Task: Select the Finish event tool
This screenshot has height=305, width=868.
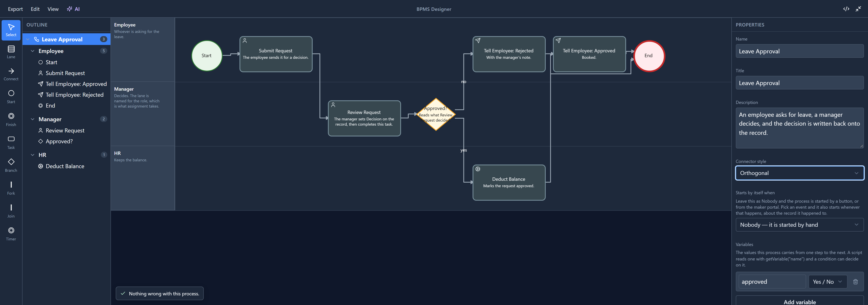Action: click(x=11, y=120)
